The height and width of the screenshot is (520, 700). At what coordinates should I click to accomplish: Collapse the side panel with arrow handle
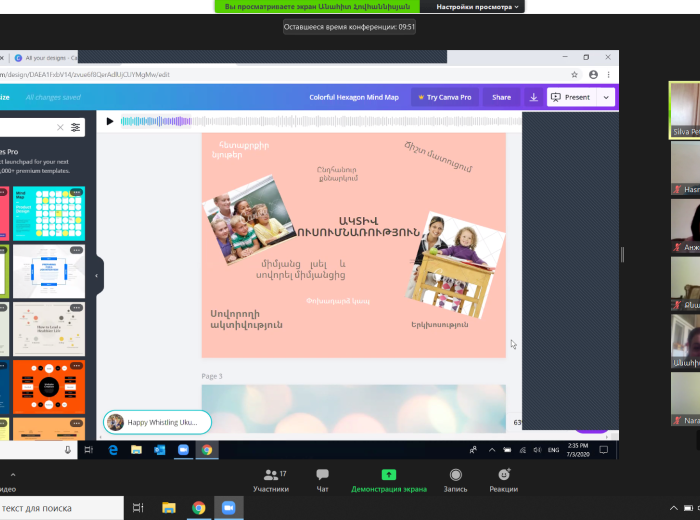pos(97,275)
